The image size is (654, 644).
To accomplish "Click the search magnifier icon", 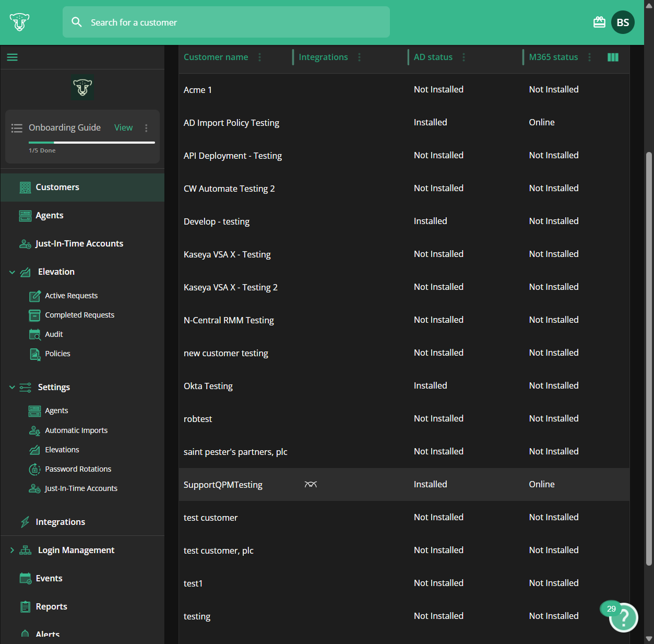I will click(77, 22).
